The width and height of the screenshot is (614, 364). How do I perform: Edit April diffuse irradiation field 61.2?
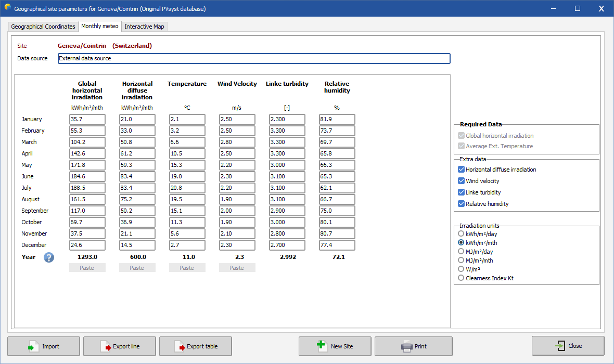(137, 153)
